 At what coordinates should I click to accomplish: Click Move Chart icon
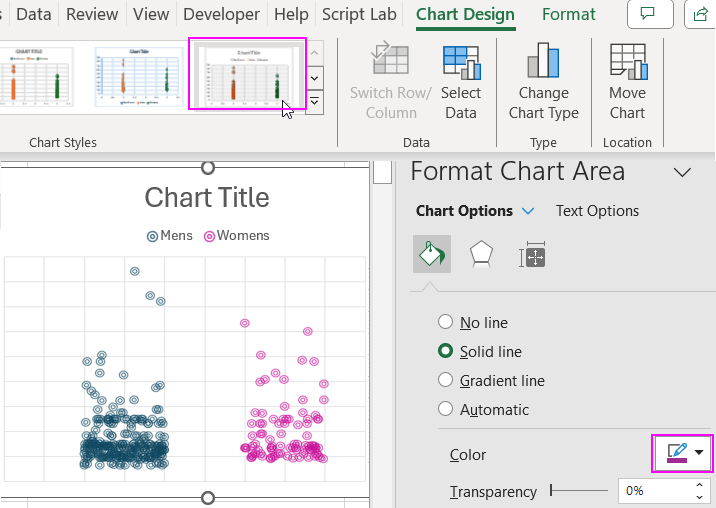627,61
